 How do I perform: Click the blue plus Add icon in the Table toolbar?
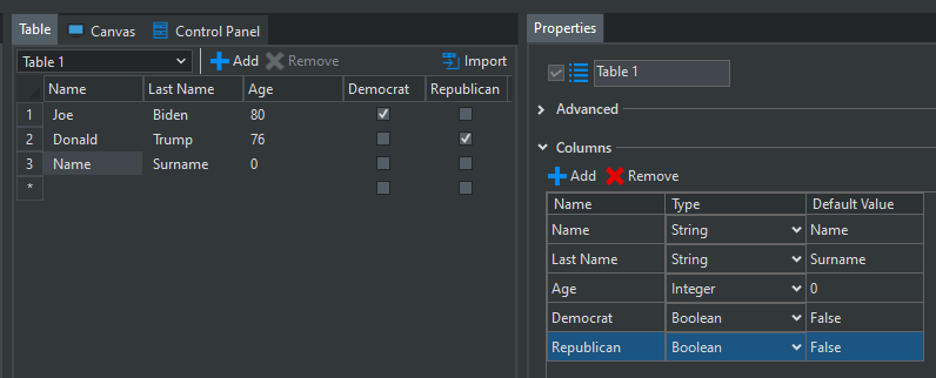220,61
